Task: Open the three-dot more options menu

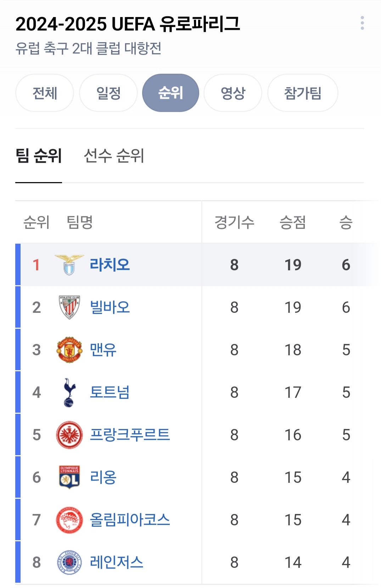Action: pyautogui.click(x=362, y=23)
